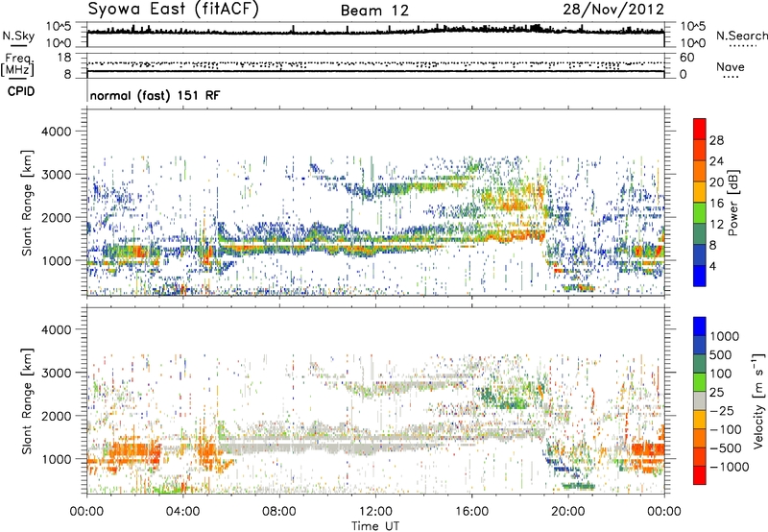Click the power panel 'Slant Range [km]' label

tap(27, 203)
